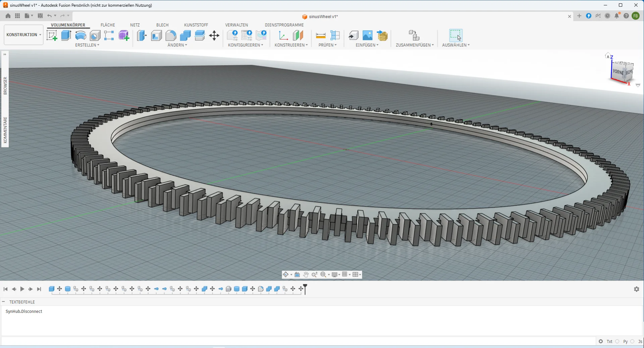Expand the Konstruieren menu
644x348 pixels.
coord(291,45)
